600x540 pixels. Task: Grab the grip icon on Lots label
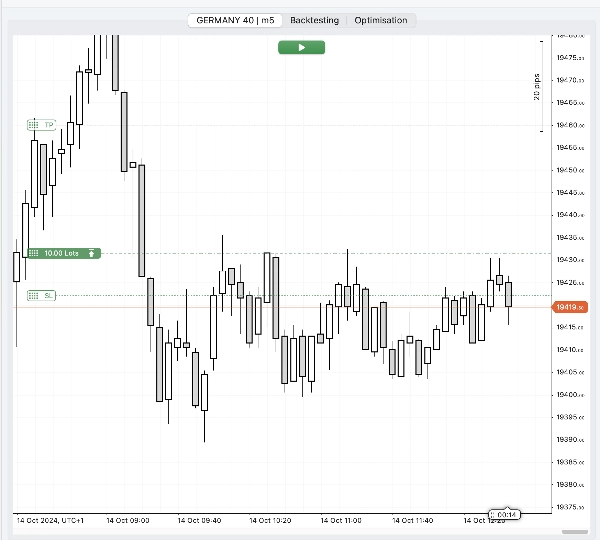[x=34, y=253]
